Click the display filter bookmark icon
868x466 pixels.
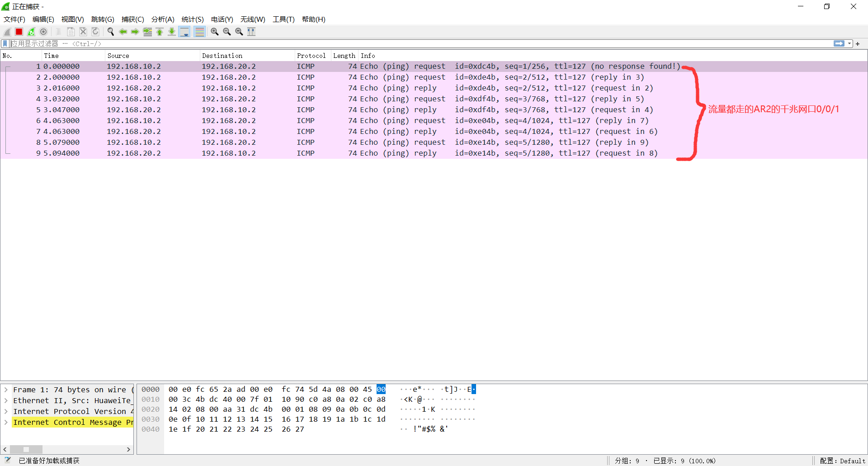tap(5, 43)
